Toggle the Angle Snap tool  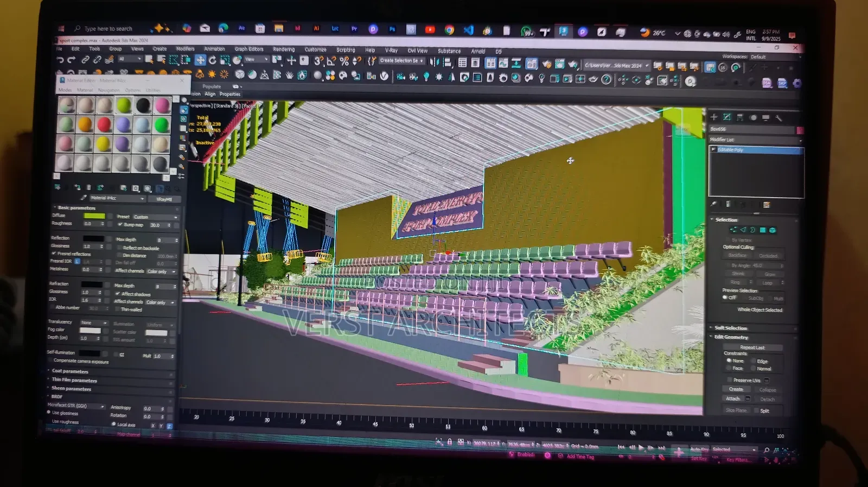(x=330, y=61)
